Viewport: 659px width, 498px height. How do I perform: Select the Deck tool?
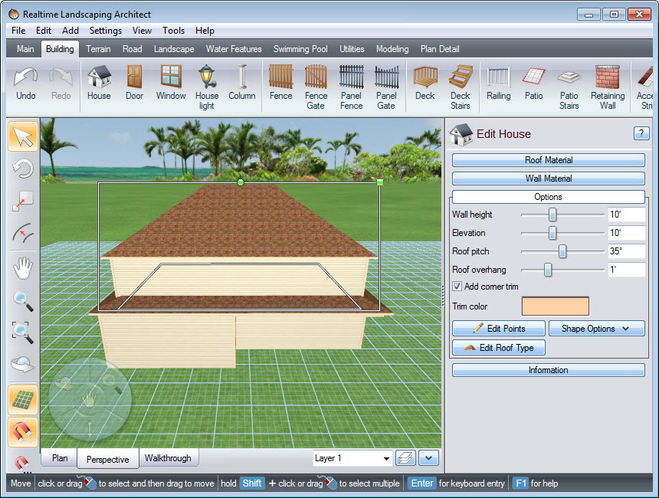[x=425, y=84]
